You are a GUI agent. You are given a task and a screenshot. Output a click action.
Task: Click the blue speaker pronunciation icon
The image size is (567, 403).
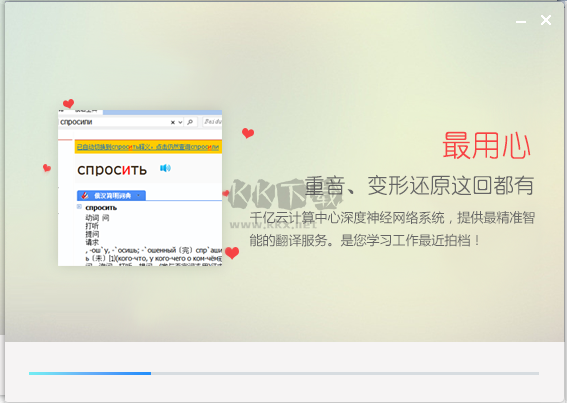pos(165,168)
